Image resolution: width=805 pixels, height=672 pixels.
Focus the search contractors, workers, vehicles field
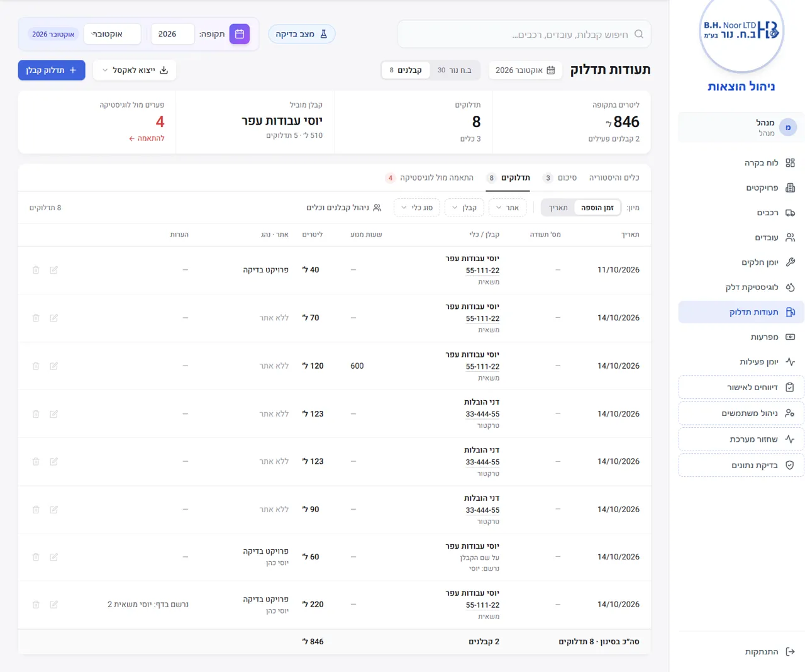[524, 34]
